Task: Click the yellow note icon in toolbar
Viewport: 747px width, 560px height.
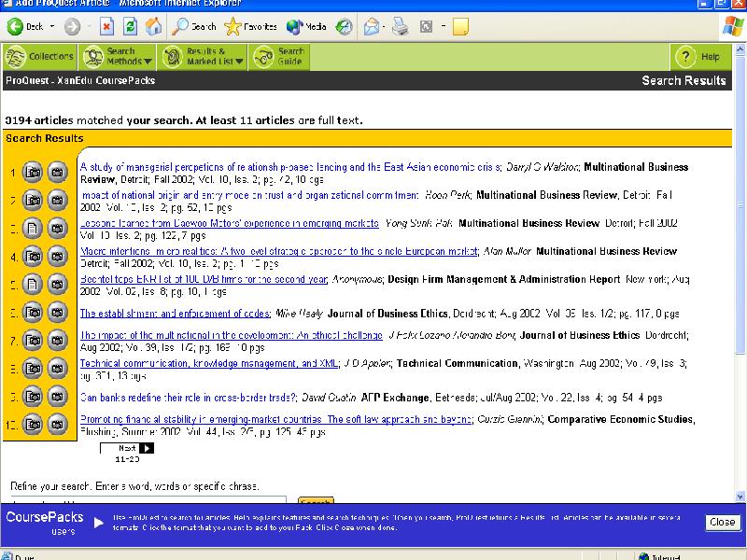Action: click(x=460, y=27)
